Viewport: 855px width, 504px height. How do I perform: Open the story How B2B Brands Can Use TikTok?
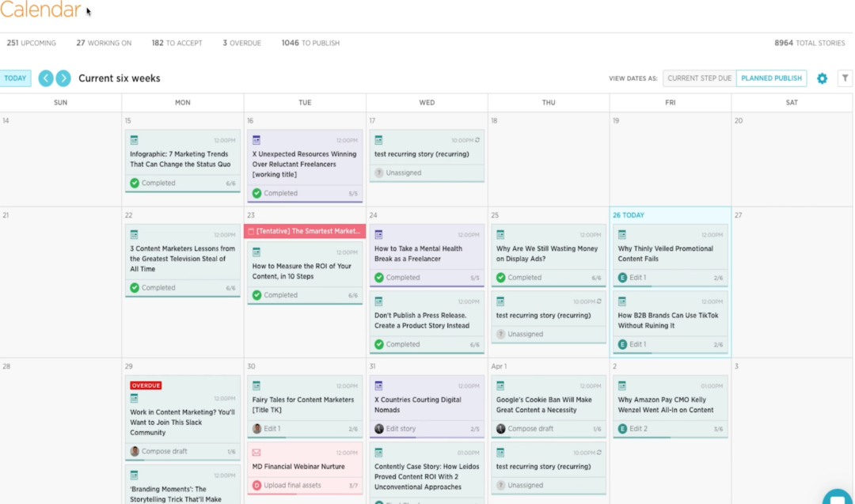click(x=670, y=320)
